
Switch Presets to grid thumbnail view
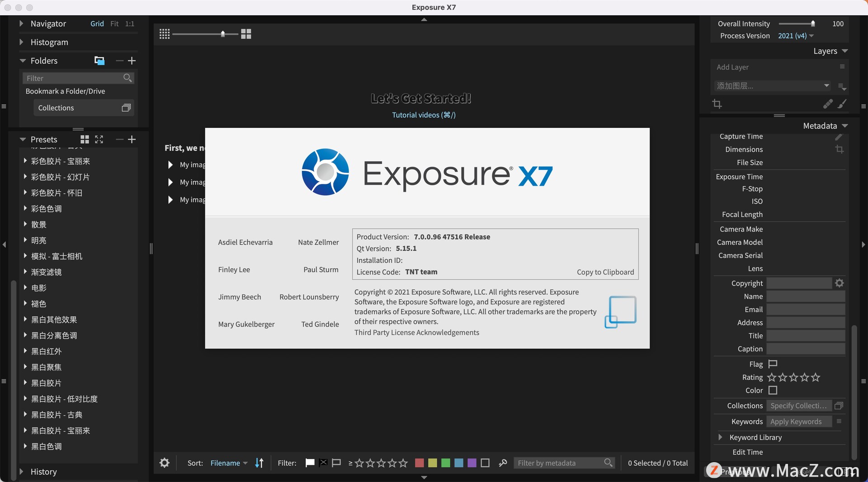85,140
